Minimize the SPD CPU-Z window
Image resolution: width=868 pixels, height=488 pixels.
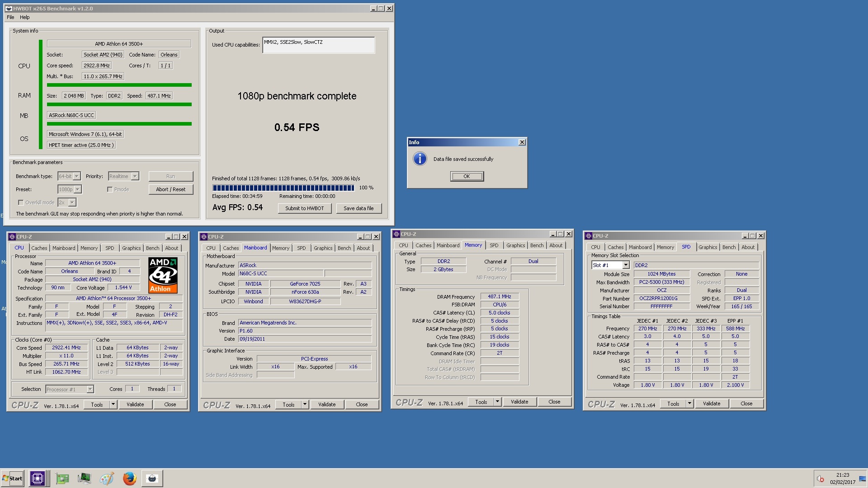(x=745, y=236)
